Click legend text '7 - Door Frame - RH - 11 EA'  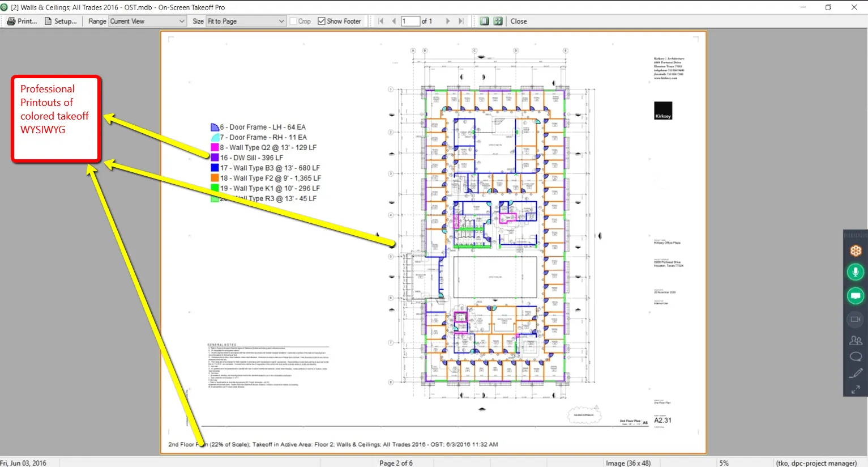point(263,138)
